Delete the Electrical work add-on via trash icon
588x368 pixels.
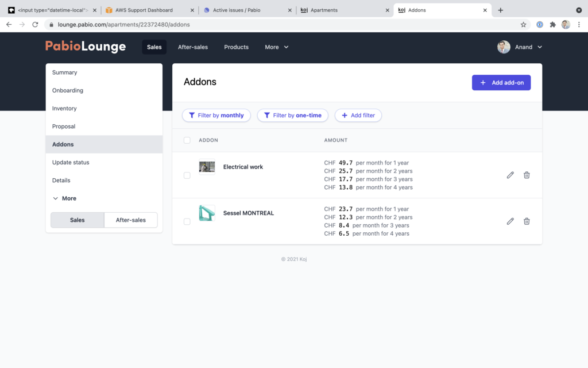coord(527,175)
